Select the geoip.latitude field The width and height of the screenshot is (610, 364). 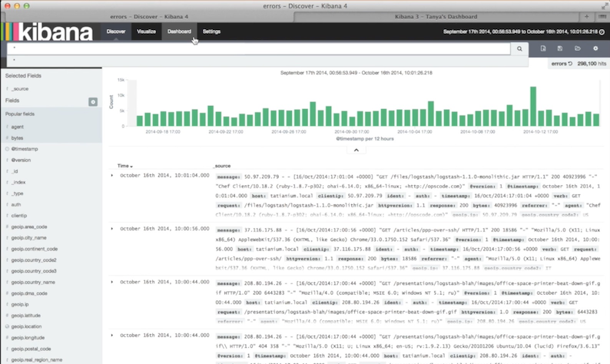coord(25,316)
